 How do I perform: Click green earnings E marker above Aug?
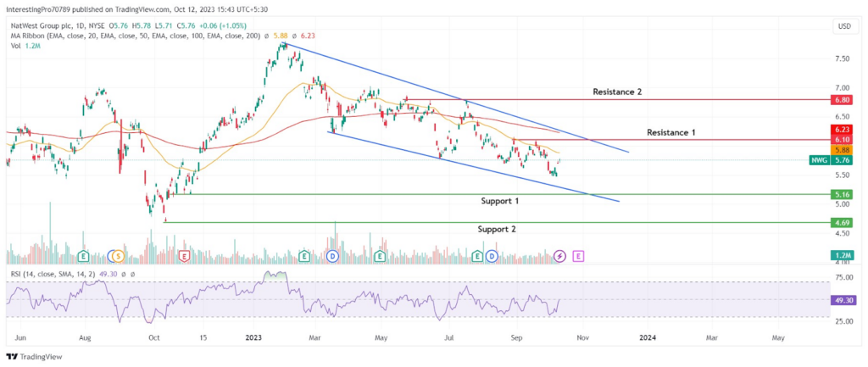click(x=84, y=256)
